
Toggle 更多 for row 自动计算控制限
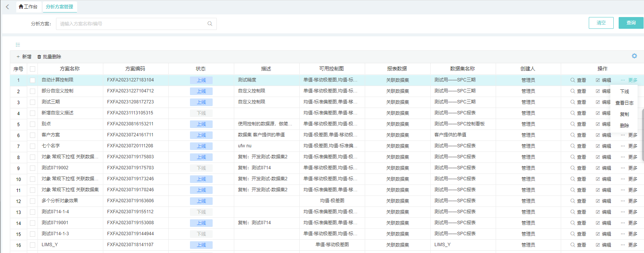pyautogui.click(x=629, y=80)
